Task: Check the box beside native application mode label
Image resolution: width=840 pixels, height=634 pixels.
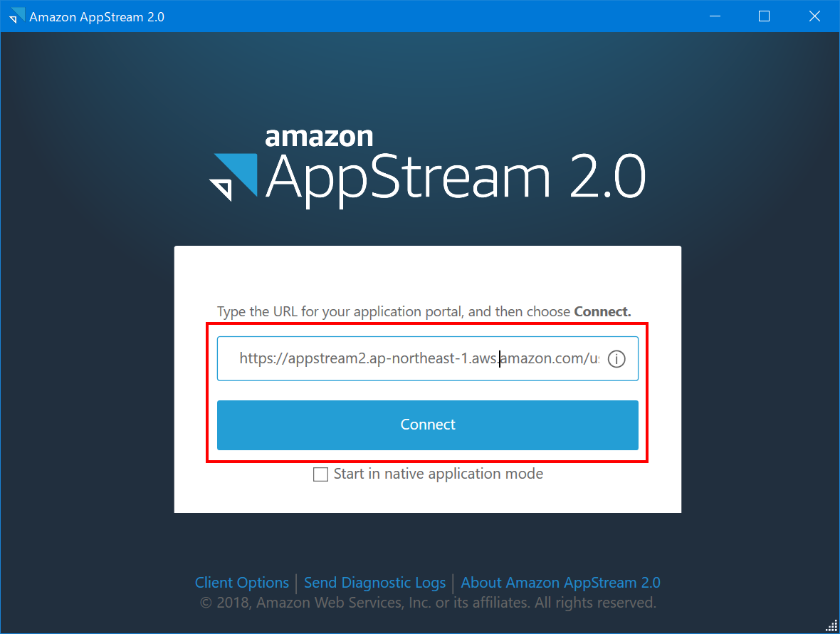Action: click(x=320, y=474)
